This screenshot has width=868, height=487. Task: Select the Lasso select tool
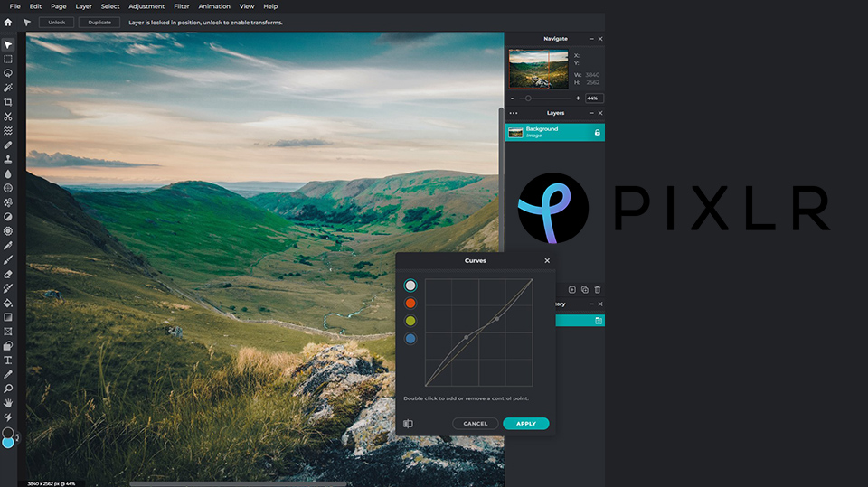(x=8, y=73)
